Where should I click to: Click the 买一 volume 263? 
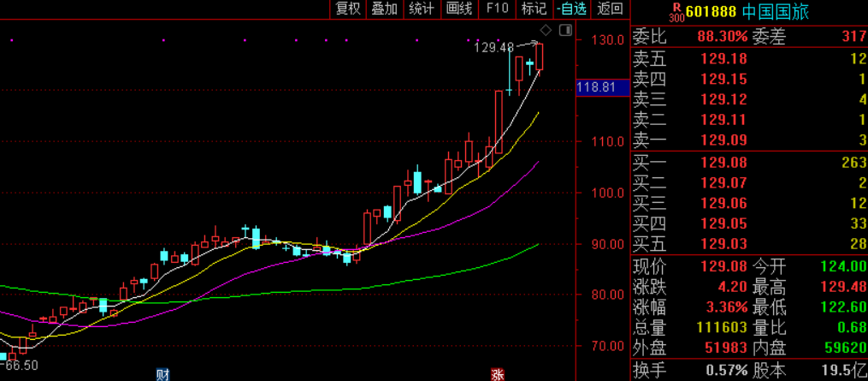pyautogui.click(x=853, y=163)
